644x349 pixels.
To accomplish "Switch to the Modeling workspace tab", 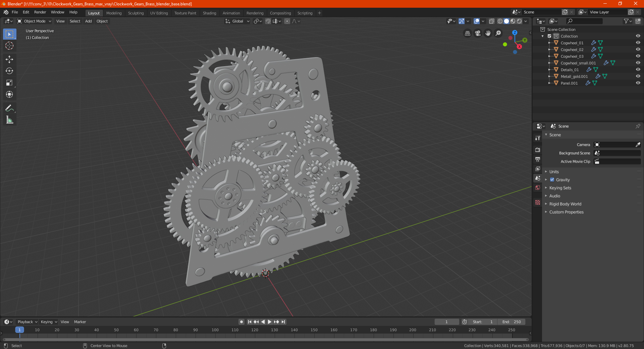I will (114, 13).
